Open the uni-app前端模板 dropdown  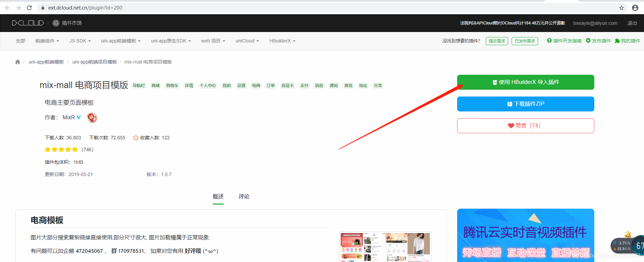point(121,41)
